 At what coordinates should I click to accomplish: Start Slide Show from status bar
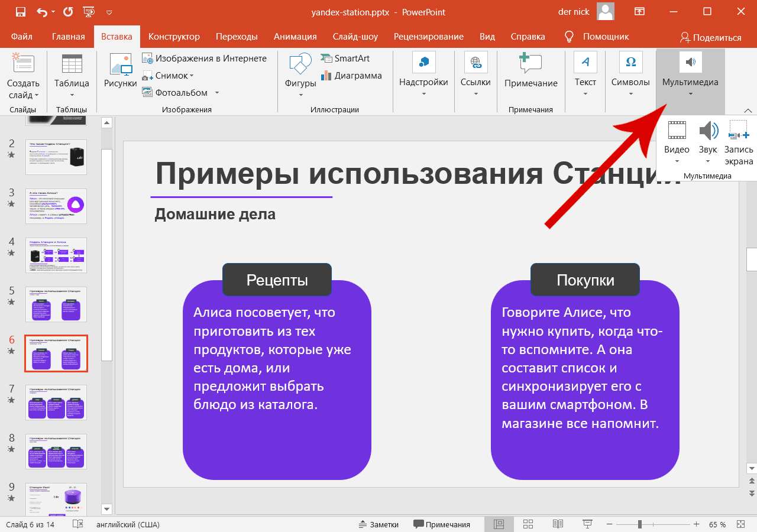point(587,524)
